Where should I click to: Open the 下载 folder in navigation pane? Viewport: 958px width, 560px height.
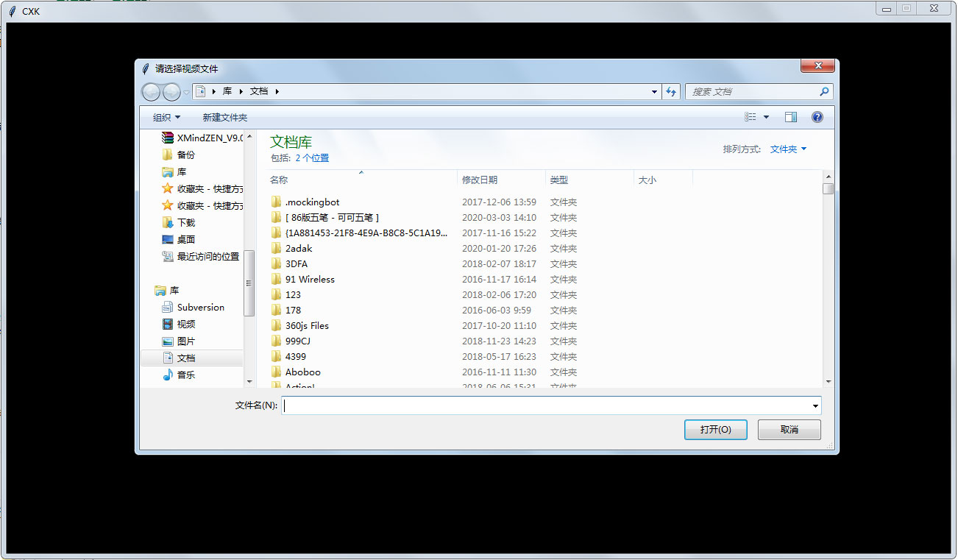pyautogui.click(x=184, y=222)
